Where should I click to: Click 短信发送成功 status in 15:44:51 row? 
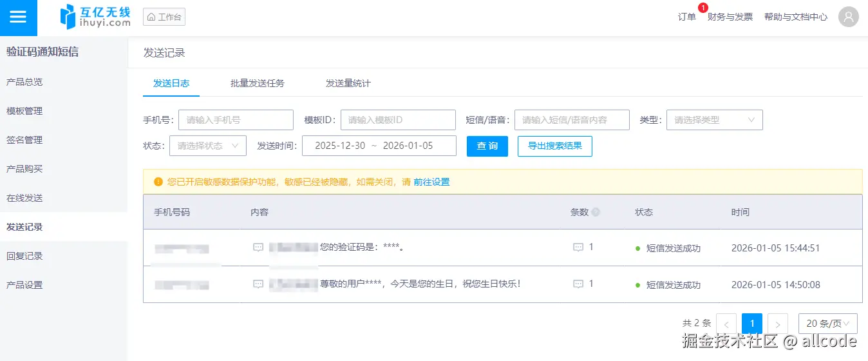click(x=674, y=248)
